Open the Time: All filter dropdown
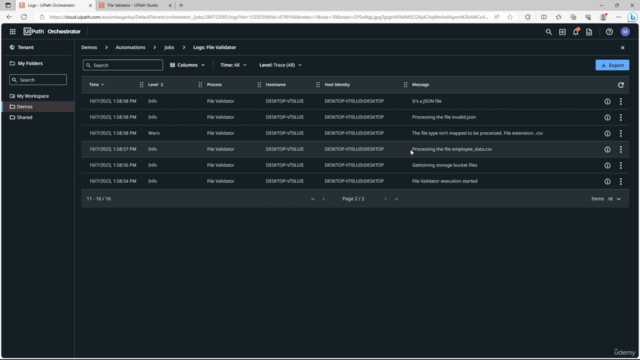The image size is (640, 360). click(233, 65)
